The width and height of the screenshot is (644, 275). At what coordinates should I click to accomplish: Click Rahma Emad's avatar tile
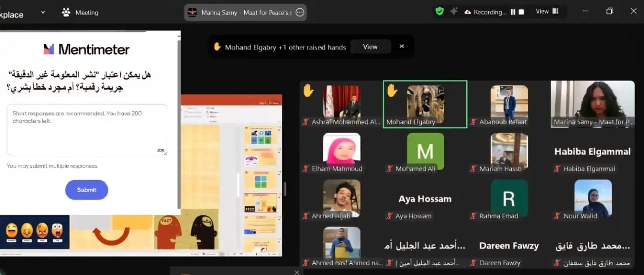click(509, 199)
